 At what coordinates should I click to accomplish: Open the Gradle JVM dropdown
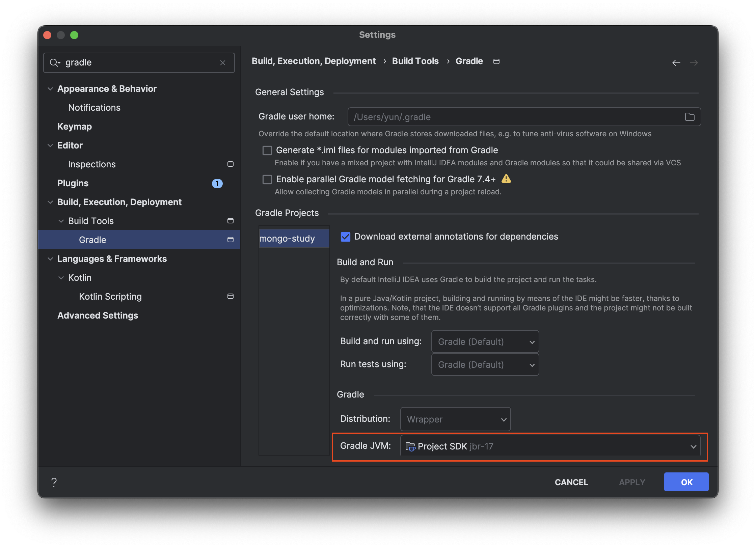click(x=550, y=446)
